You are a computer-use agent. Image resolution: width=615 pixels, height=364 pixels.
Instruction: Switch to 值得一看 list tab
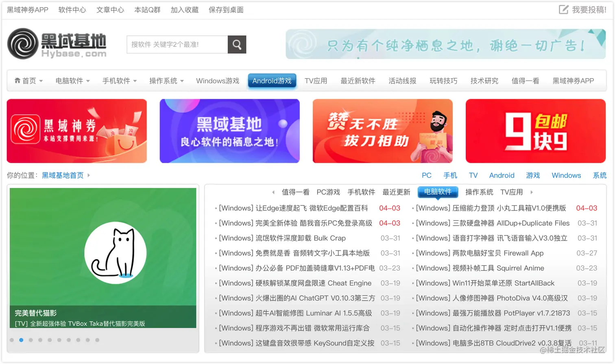click(296, 192)
